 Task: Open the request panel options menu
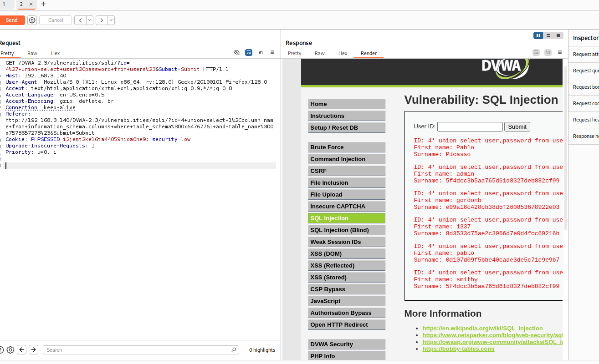coord(272,52)
